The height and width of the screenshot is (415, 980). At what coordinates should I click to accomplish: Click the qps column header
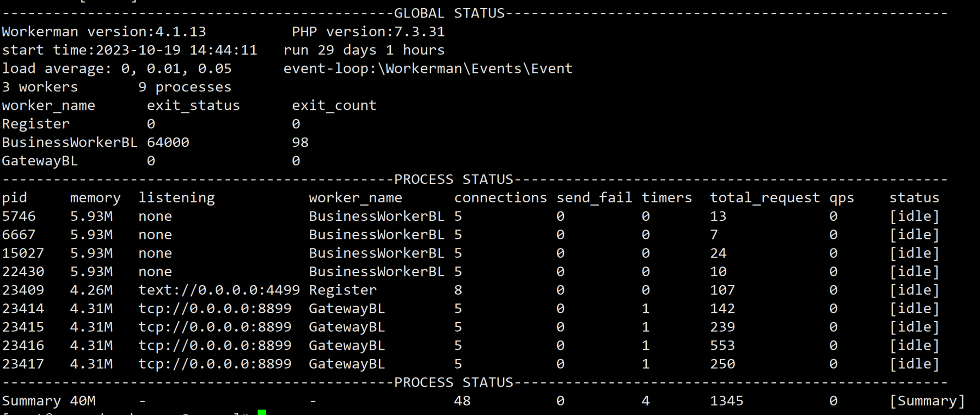click(841, 198)
